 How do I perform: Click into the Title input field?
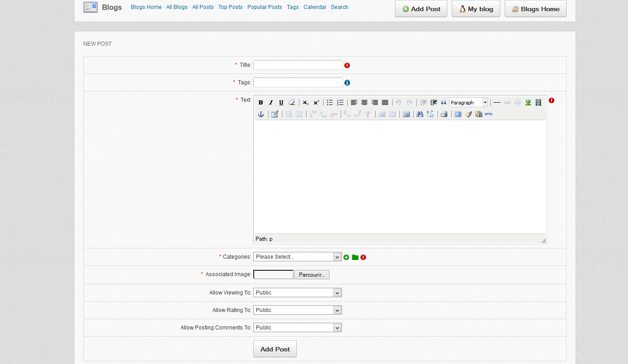click(x=298, y=65)
